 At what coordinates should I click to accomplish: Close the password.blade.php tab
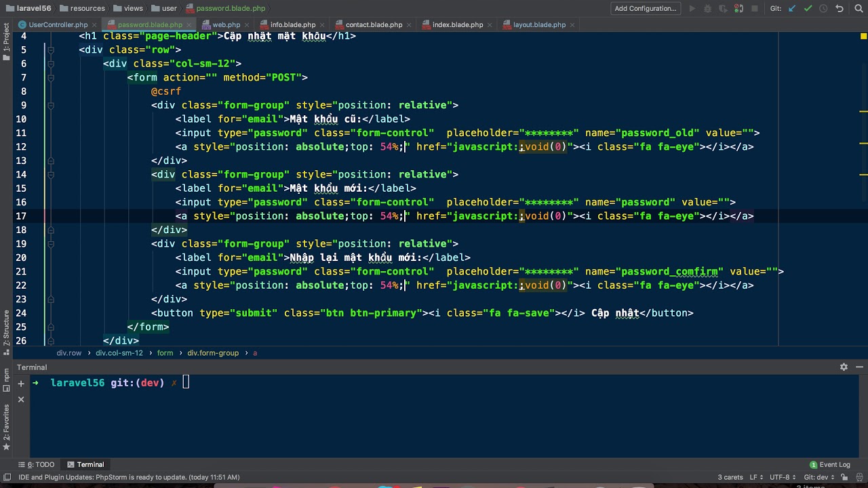[x=188, y=25]
